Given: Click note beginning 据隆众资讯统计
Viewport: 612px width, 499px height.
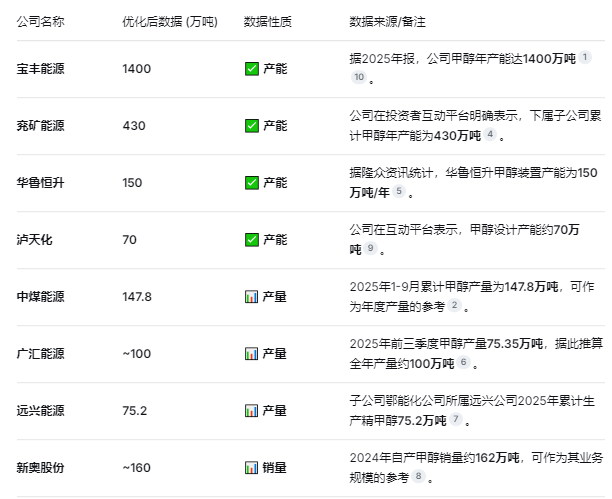Looking at the screenshot, I should pyautogui.click(x=473, y=183).
